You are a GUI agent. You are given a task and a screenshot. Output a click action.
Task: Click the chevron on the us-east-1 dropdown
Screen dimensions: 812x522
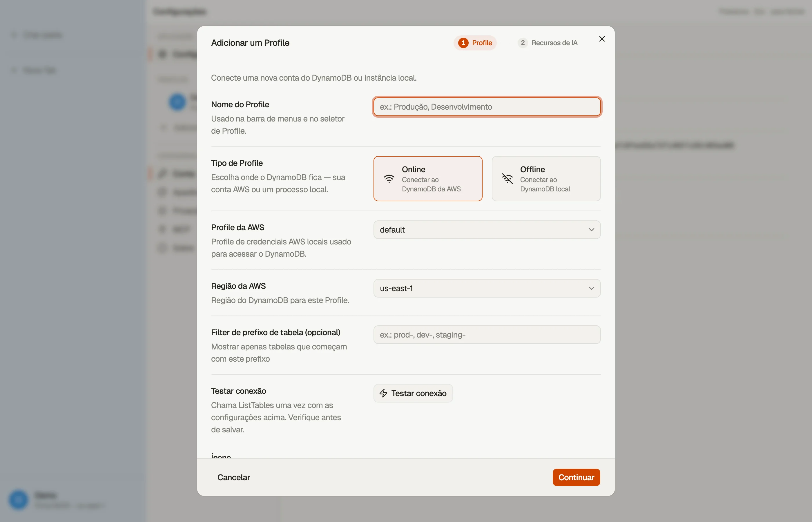coord(591,289)
